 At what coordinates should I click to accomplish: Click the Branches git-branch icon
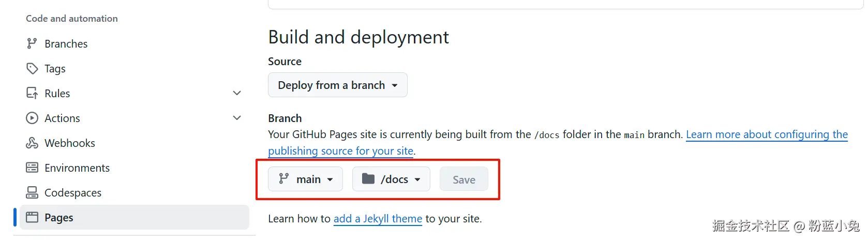coord(32,43)
